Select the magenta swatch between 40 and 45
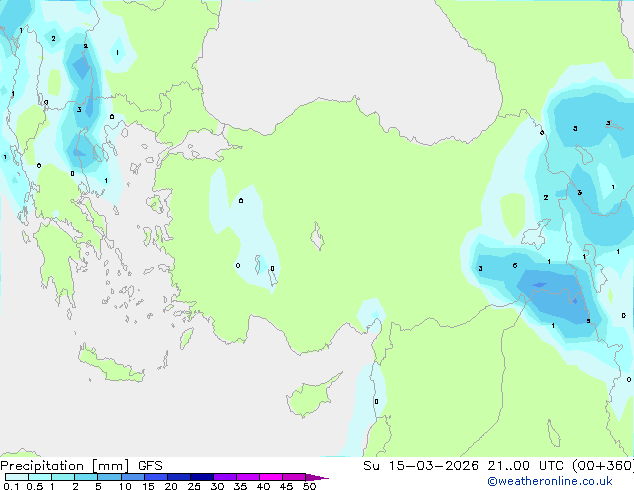This screenshot has height=490, width=634. pos(271,477)
